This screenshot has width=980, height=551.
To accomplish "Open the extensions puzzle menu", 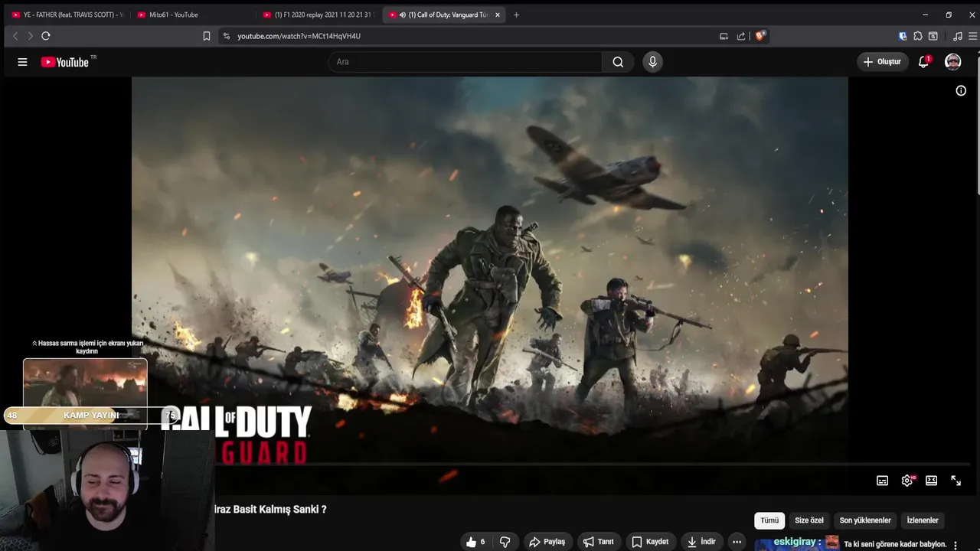I will point(918,36).
